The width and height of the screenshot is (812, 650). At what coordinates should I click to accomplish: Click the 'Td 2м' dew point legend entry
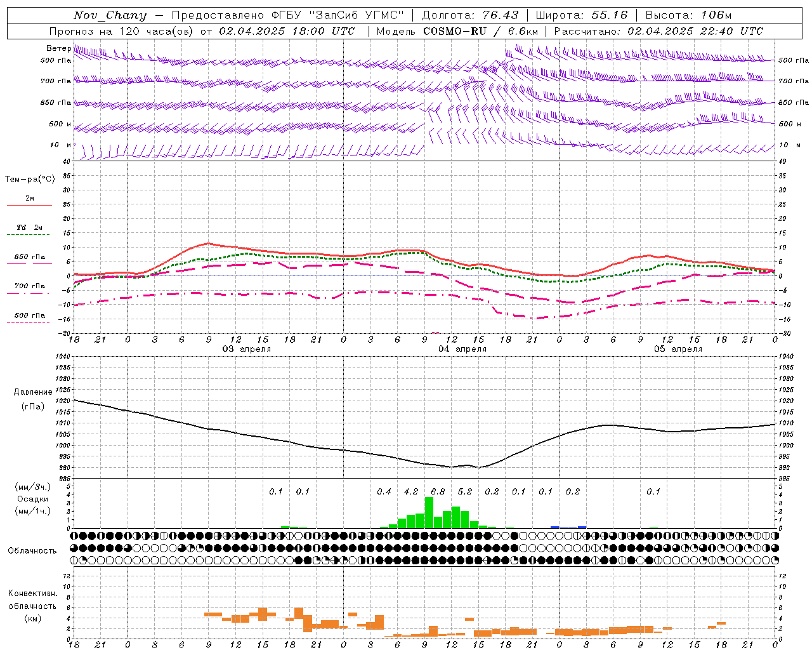(x=30, y=227)
